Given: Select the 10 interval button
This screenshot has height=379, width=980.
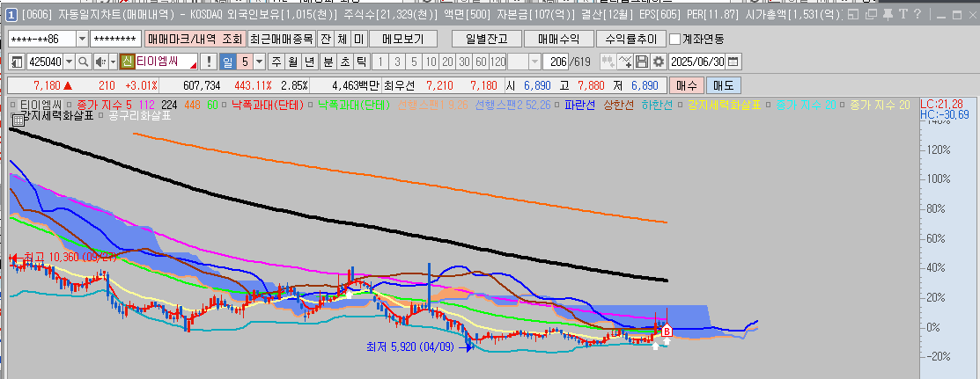Looking at the screenshot, I should 431,62.
